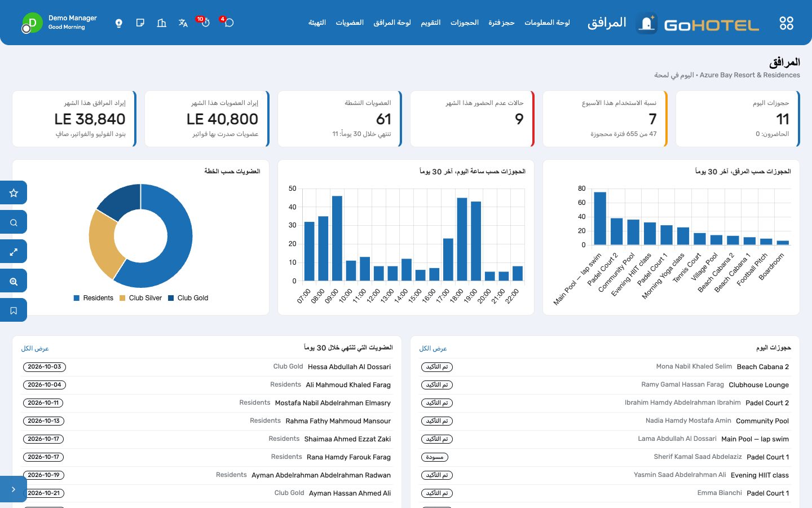The width and height of the screenshot is (812, 508).
Task: Click the 09:00 bar in hourly chart
Action: click(x=337, y=238)
